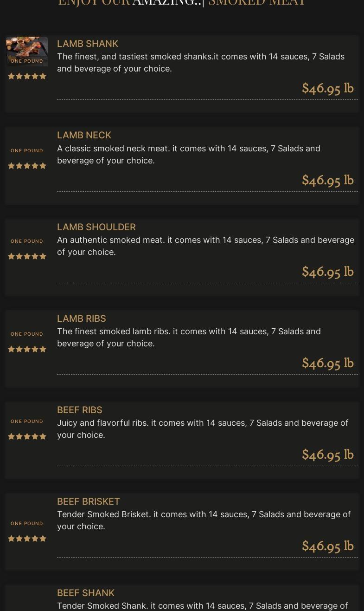The image size is (364, 611).
Task: Click the Beef Shank title
Action: 86,593
